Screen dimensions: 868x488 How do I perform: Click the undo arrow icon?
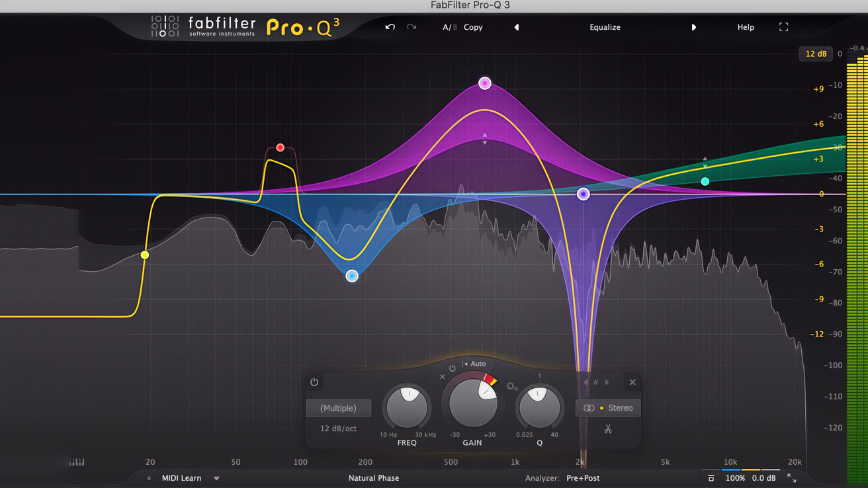click(390, 27)
